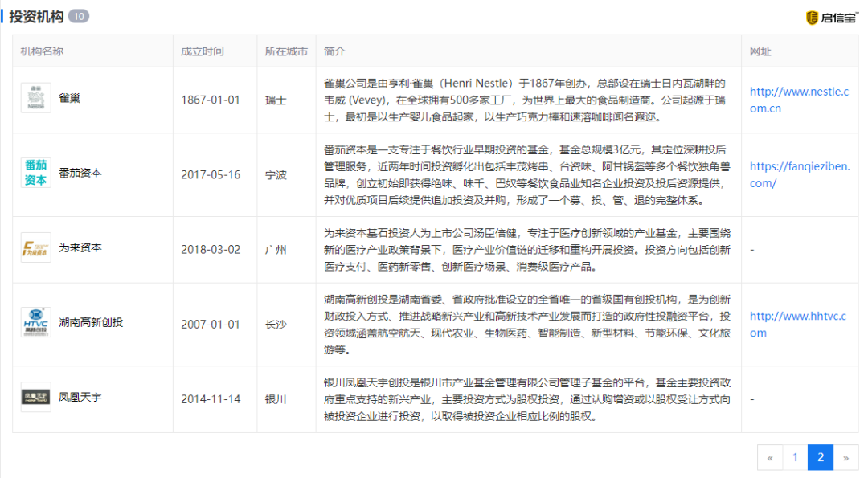
Task: Click the city cell 广州
Action: [276, 250]
